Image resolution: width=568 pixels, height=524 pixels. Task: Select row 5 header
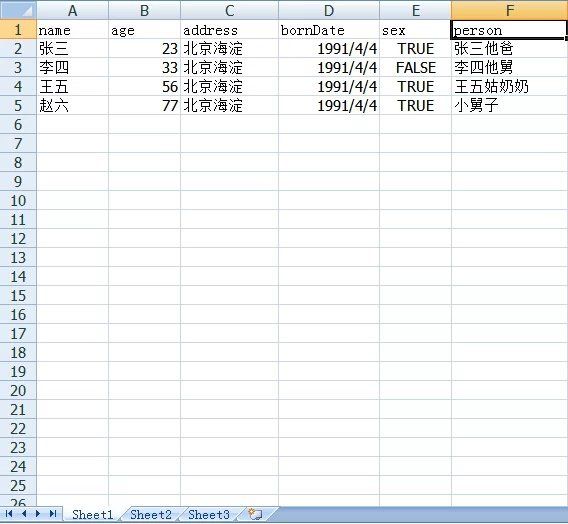click(18, 105)
